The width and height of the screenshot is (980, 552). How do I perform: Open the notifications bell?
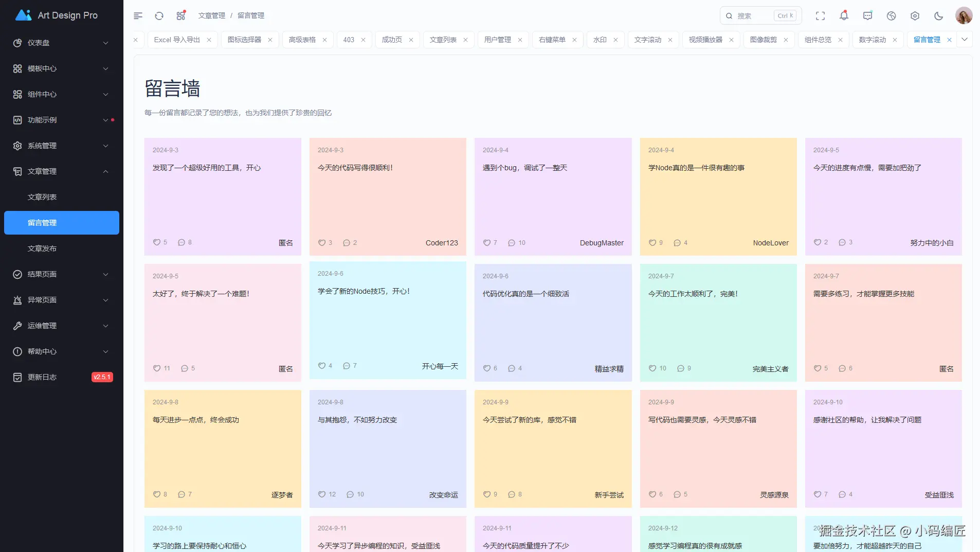pyautogui.click(x=844, y=16)
